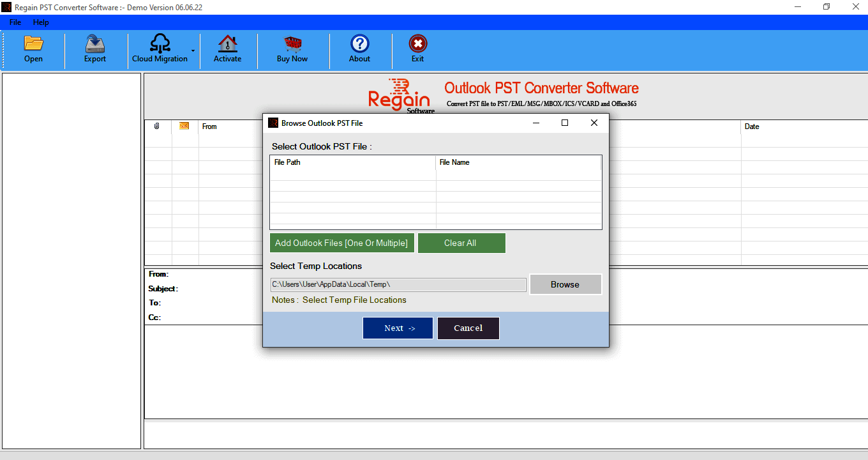Open the File menu
This screenshot has height=460, width=868.
[15, 22]
